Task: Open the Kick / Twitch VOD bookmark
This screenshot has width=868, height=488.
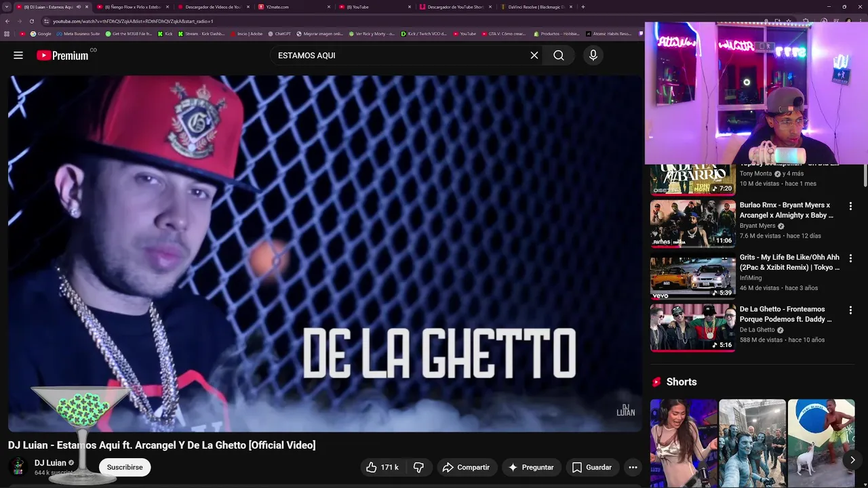Action: [424, 34]
